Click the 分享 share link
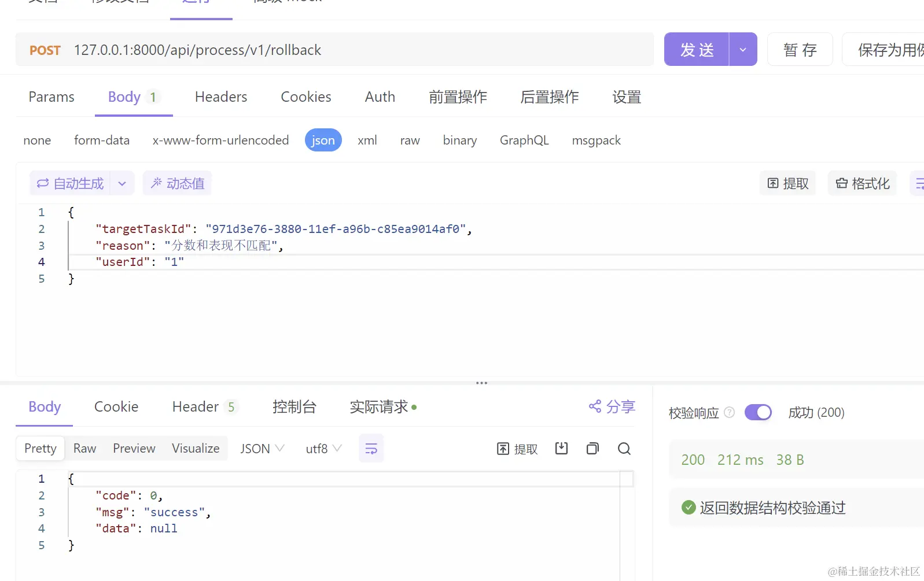Screen dimensions: 924x581 (x=612, y=407)
